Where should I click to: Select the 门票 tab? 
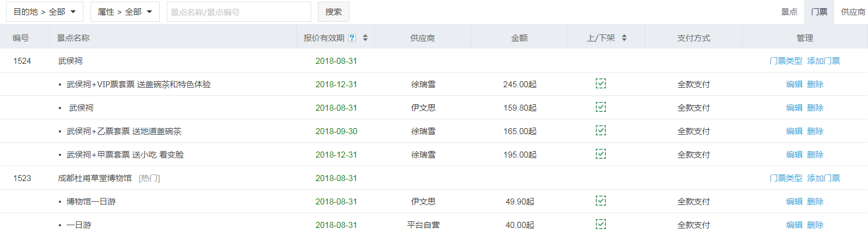click(x=819, y=12)
